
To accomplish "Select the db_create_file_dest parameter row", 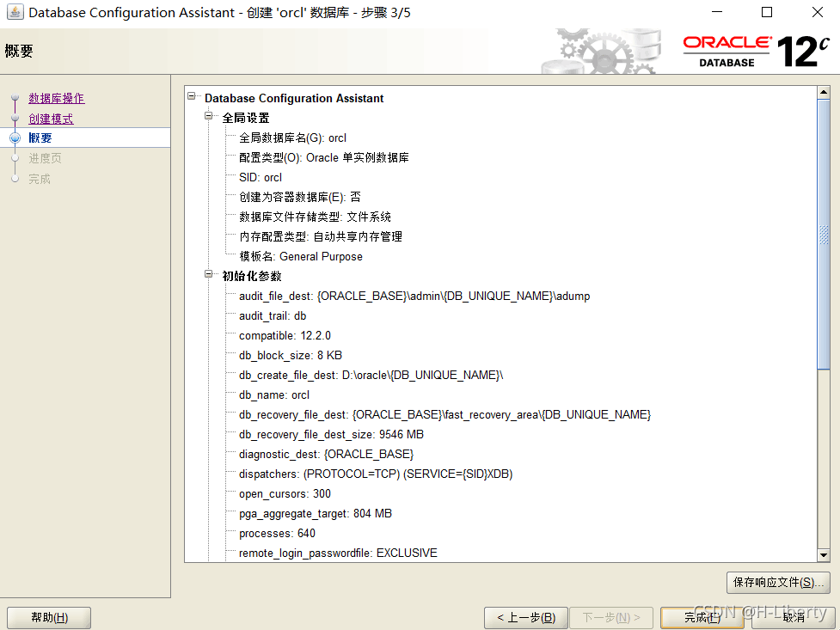I will 371,376.
